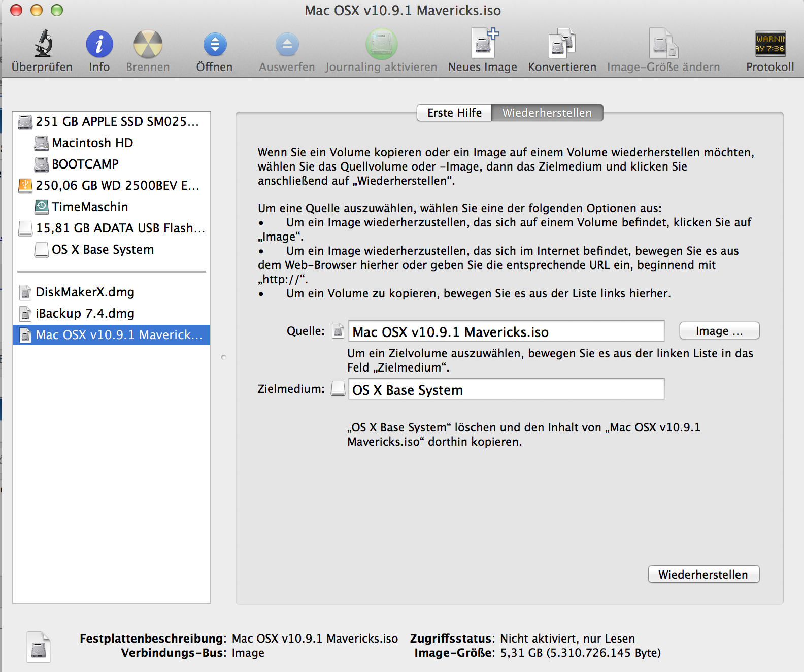
Task: Open the Protokoll log icon
Action: click(x=770, y=44)
